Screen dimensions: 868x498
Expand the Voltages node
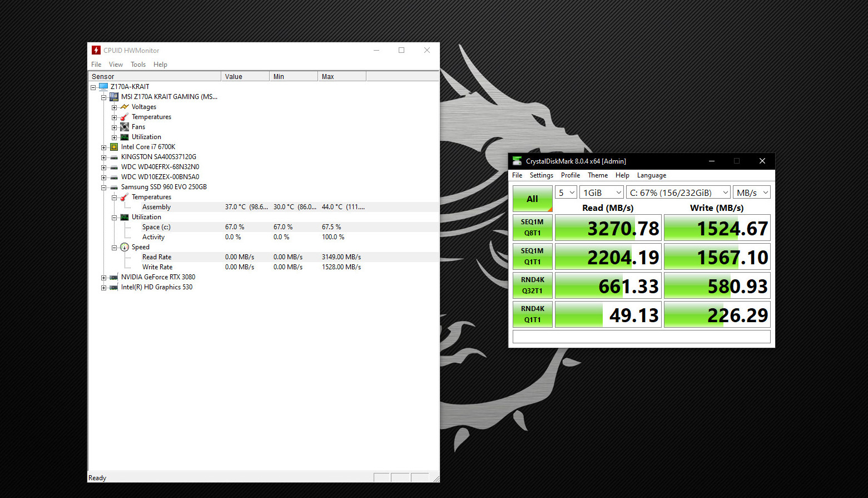coord(115,107)
